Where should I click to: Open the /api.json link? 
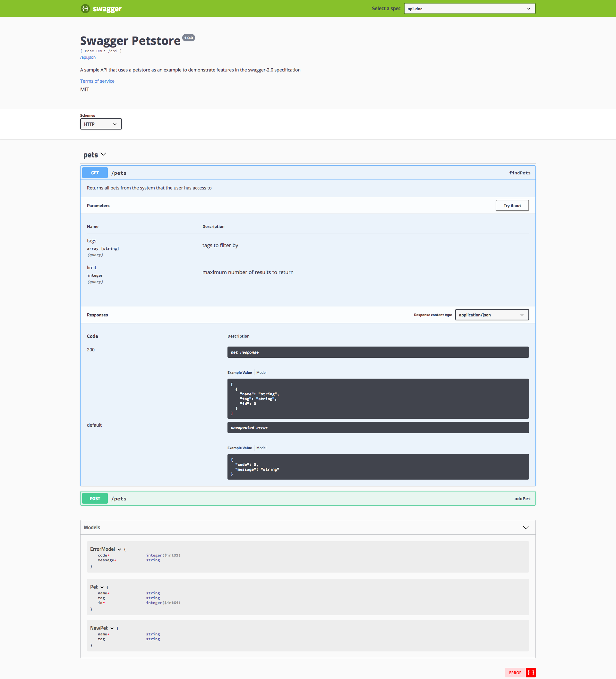[88, 57]
